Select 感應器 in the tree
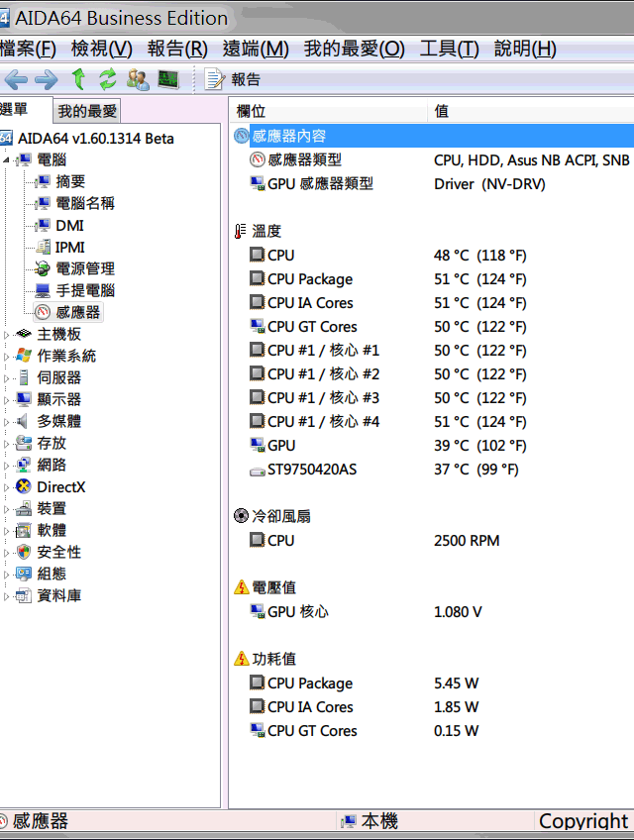The image size is (634, 840). 77,312
